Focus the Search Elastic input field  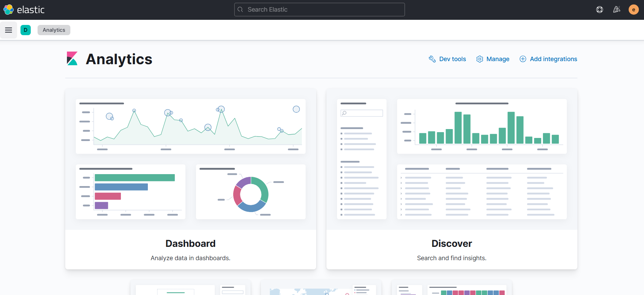pyautogui.click(x=320, y=10)
